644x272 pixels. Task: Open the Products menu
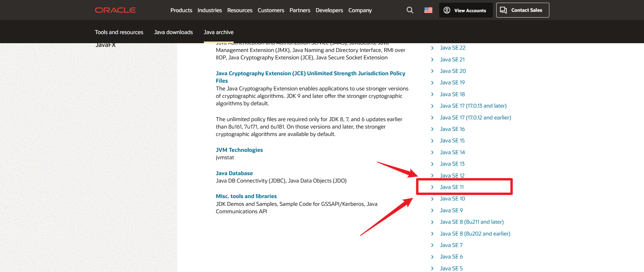pos(181,10)
